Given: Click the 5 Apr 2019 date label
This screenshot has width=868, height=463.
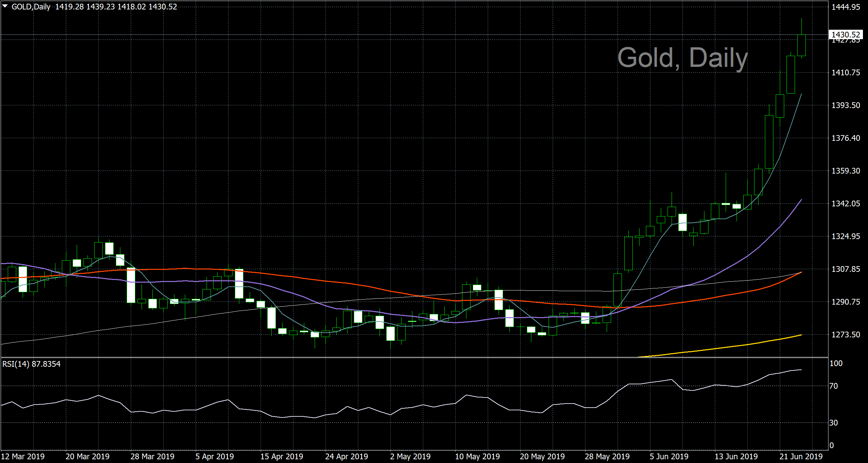Looking at the screenshot, I should (215, 457).
